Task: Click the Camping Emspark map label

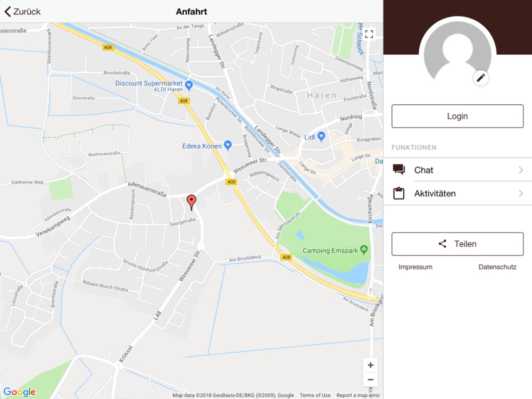Action: [330, 251]
